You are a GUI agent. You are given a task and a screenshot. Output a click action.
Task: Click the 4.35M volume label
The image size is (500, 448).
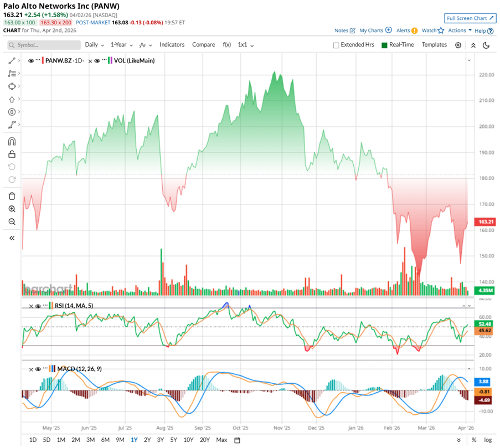[485, 291]
